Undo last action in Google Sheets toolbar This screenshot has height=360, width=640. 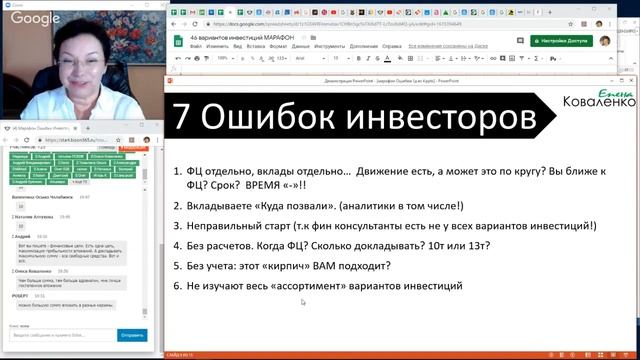(178, 59)
